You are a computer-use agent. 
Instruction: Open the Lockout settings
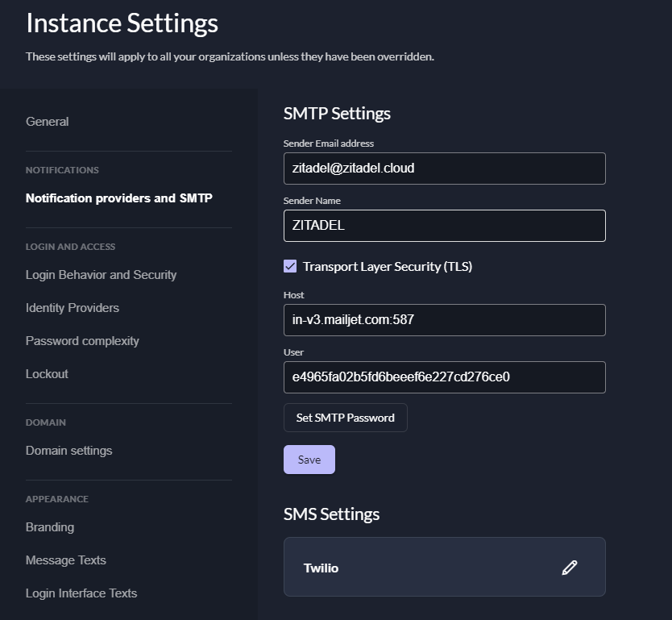point(47,374)
